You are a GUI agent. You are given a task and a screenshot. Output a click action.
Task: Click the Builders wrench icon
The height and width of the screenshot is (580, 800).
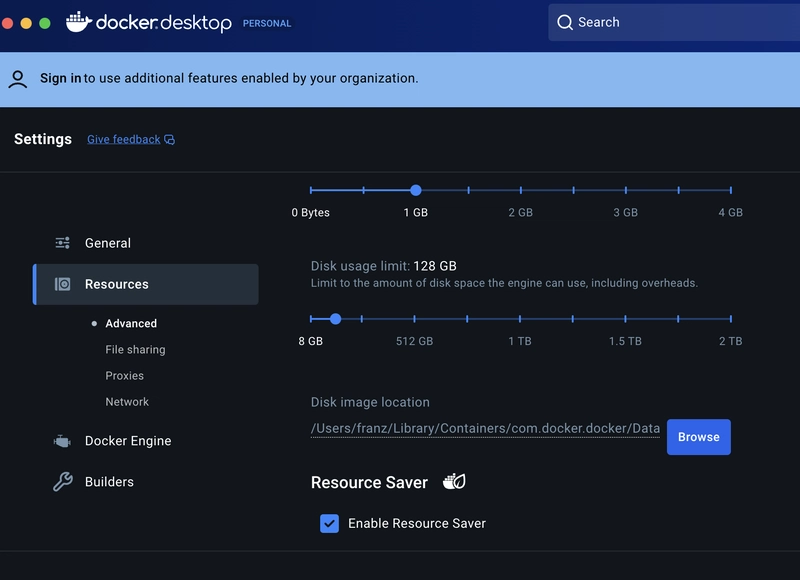[63, 482]
